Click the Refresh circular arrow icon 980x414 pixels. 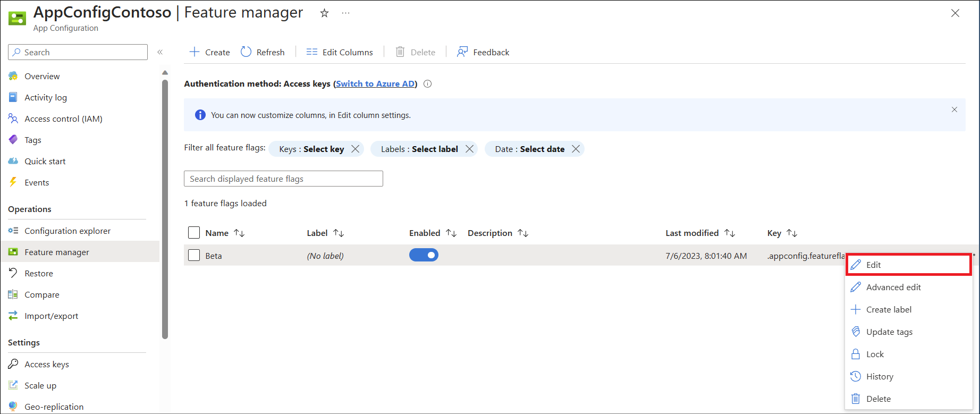click(x=246, y=52)
